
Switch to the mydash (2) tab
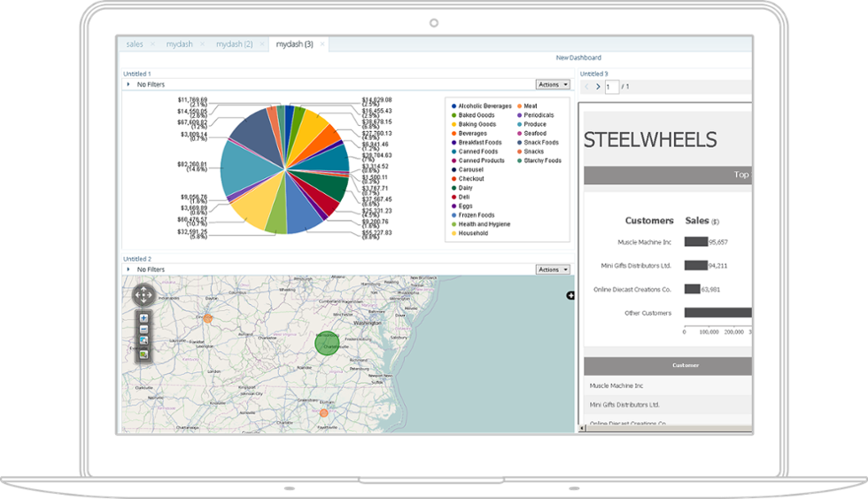(x=234, y=43)
